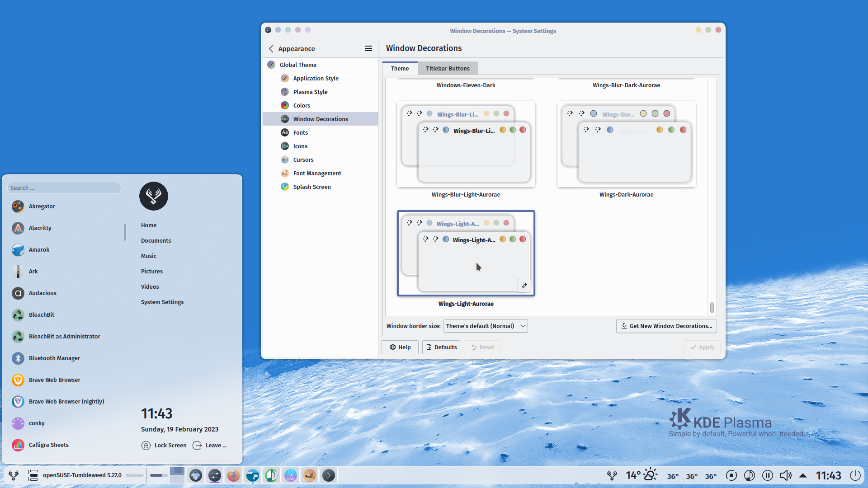Screen dimensions: 868x488
Task: Open System Settings from launcher places
Action: 162,302
